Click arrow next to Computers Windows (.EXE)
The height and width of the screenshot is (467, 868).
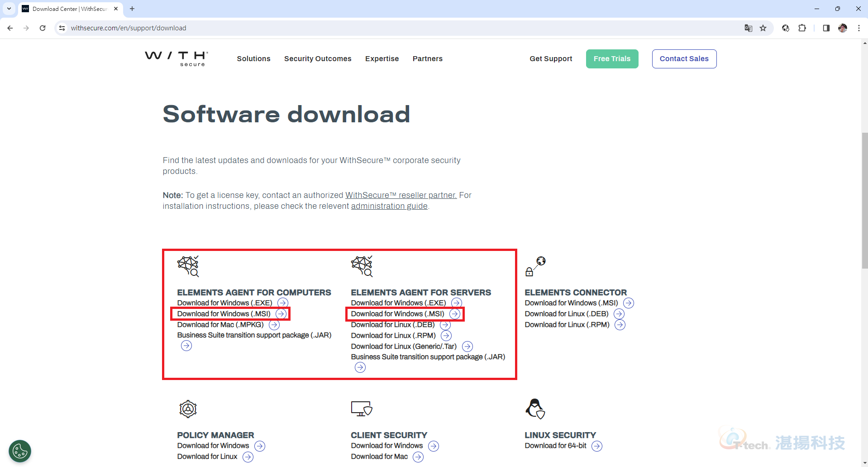click(283, 303)
